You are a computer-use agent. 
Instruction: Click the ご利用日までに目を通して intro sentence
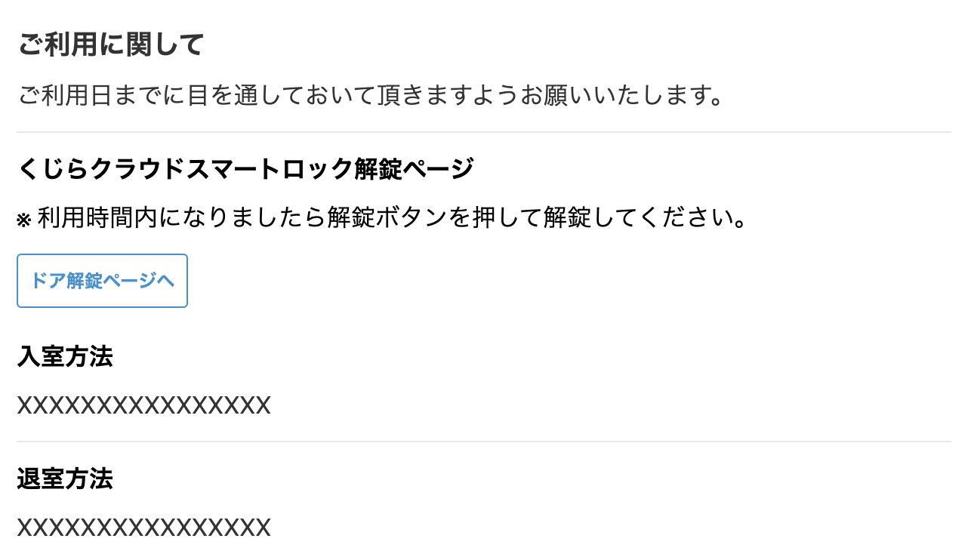click(x=371, y=96)
